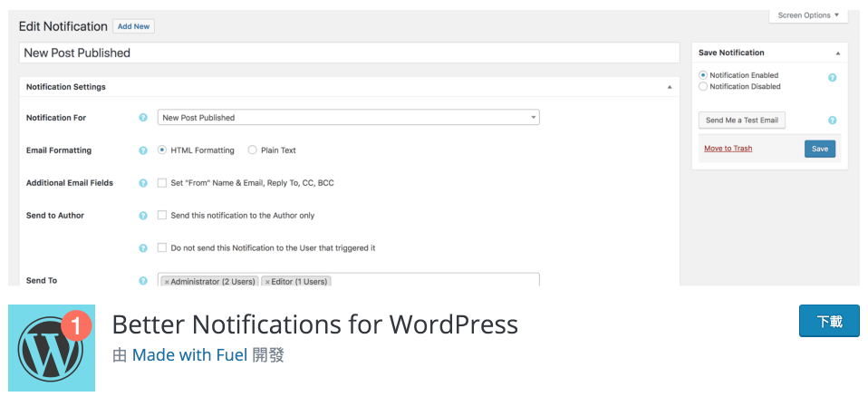Select Plain Text radio button

tap(253, 150)
